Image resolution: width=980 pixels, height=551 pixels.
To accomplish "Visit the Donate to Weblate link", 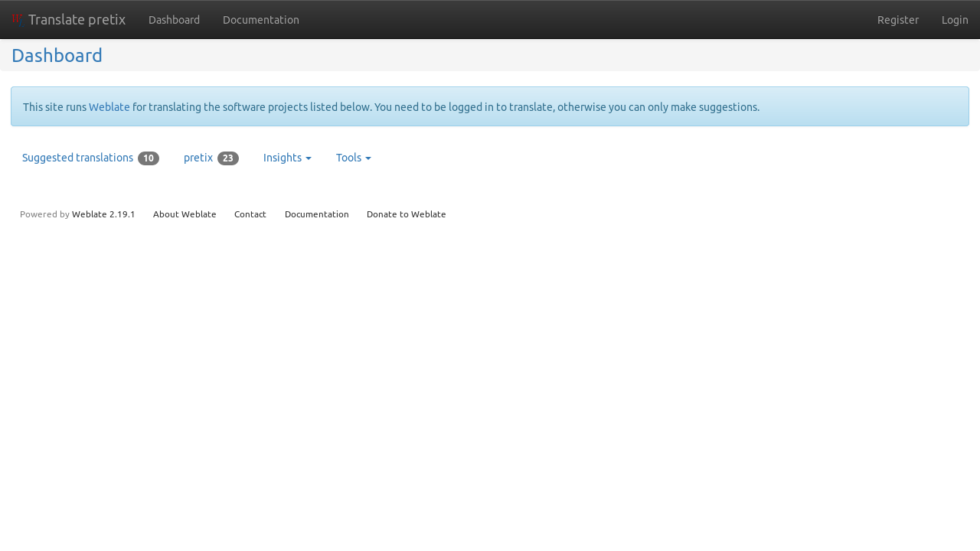I will pyautogui.click(x=406, y=214).
